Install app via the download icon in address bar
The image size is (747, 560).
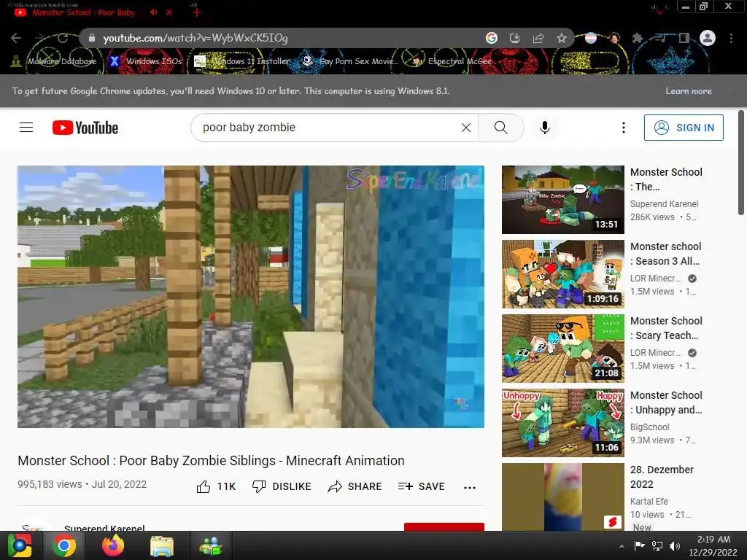(514, 38)
